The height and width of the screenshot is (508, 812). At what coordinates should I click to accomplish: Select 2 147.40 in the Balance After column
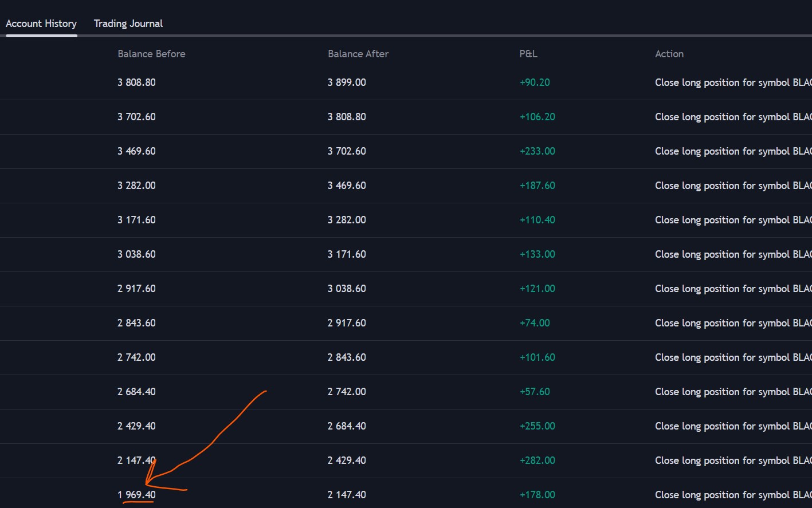[x=347, y=495]
